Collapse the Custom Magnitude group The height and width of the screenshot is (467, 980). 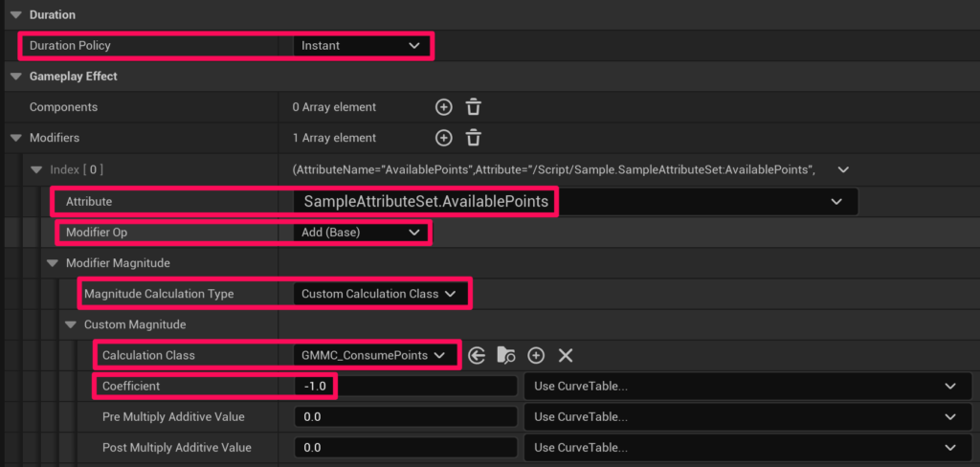70,324
